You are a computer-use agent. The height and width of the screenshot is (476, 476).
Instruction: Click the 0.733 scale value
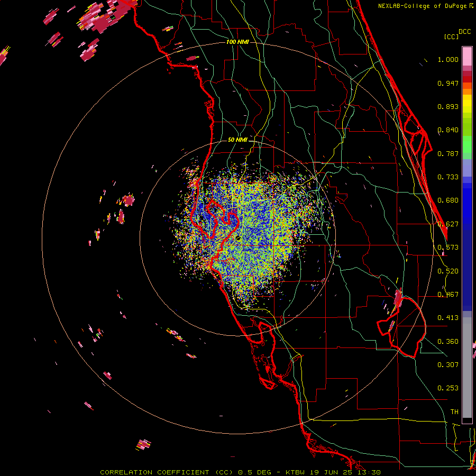(448, 177)
